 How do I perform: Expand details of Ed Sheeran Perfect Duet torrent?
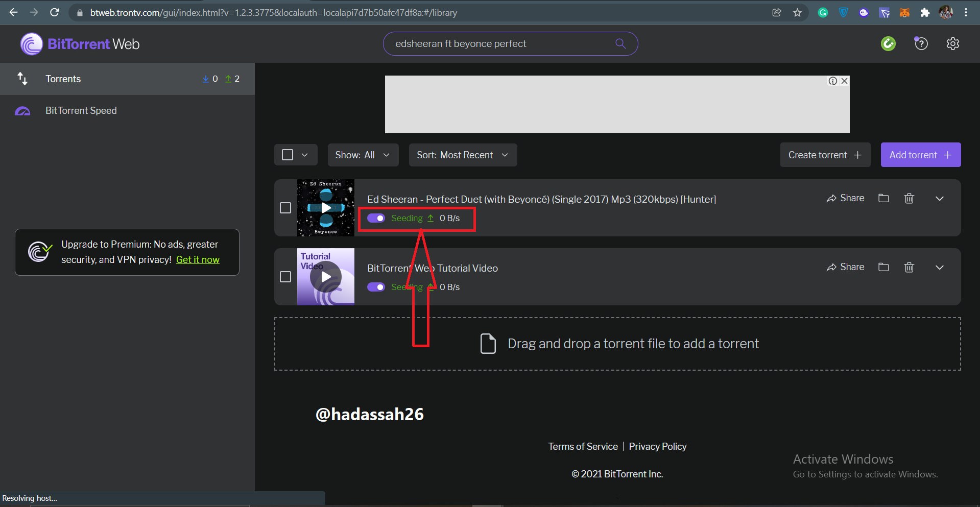(x=940, y=198)
